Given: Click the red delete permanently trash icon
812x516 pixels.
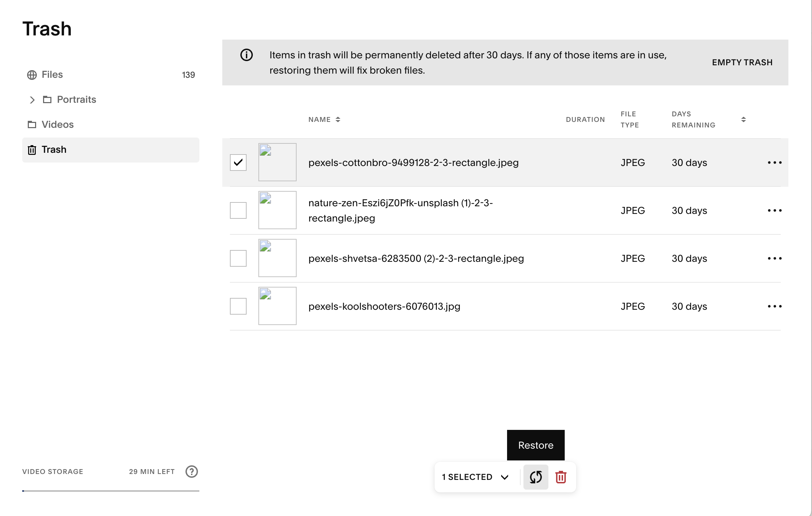Looking at the screenshot, I should (561, 477).
